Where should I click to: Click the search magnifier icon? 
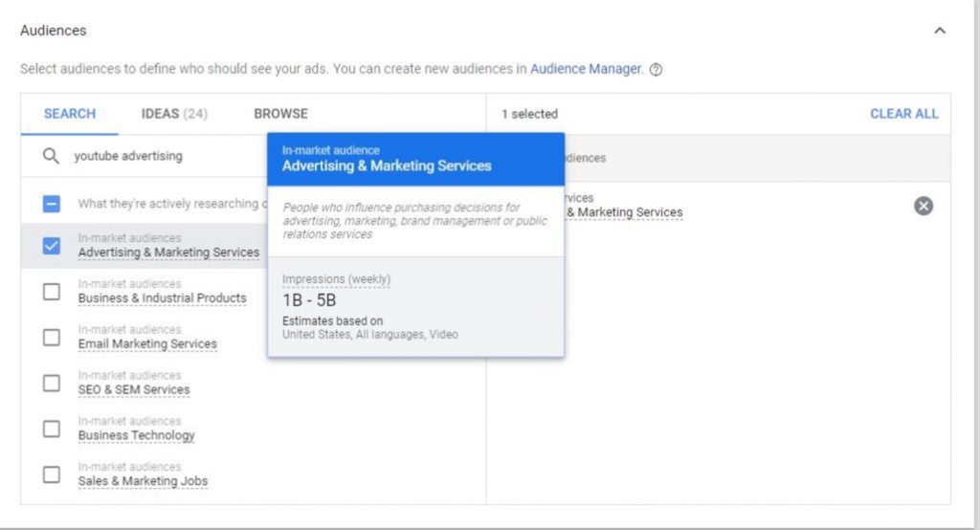(51, 156)
